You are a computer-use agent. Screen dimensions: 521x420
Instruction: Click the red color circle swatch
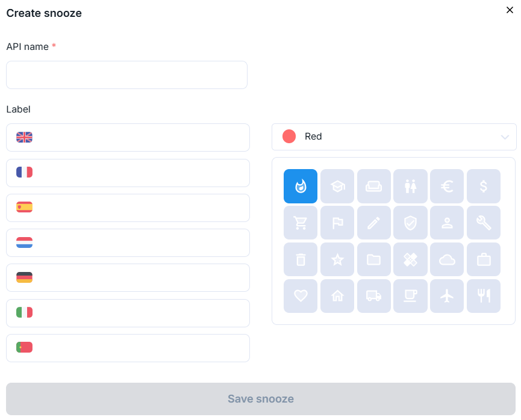click(289, 137)
